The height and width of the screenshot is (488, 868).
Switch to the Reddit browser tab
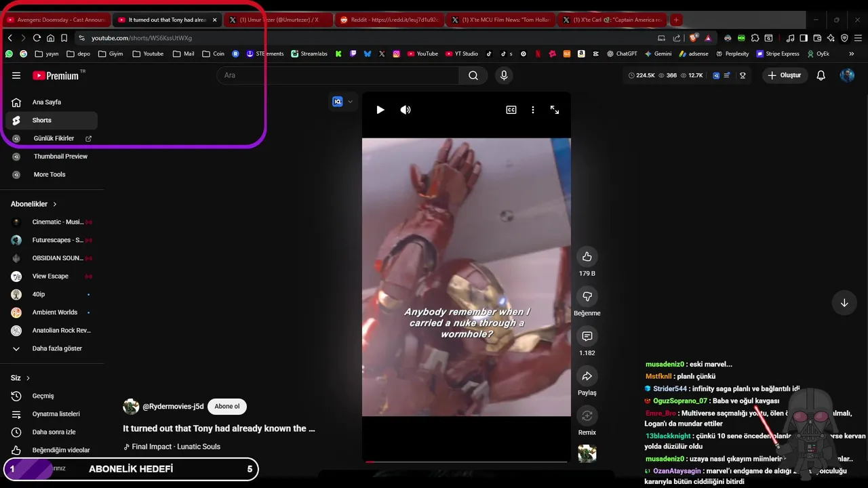click(x=389, y=20)
